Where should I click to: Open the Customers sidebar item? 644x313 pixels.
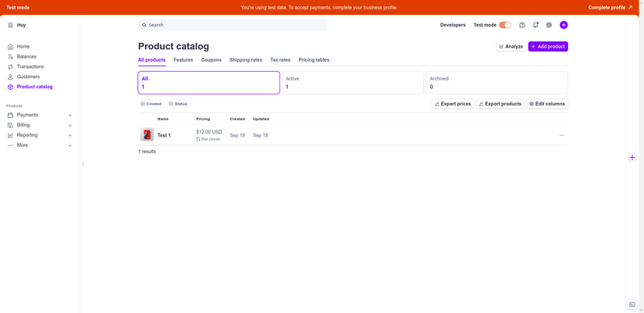(x=28, y=76)
